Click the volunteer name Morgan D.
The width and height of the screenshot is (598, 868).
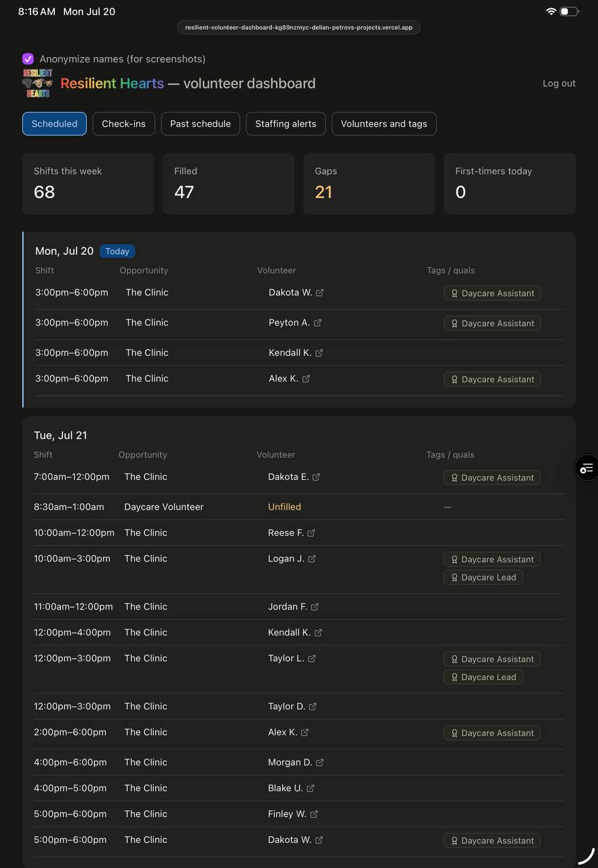pos(290,762)
